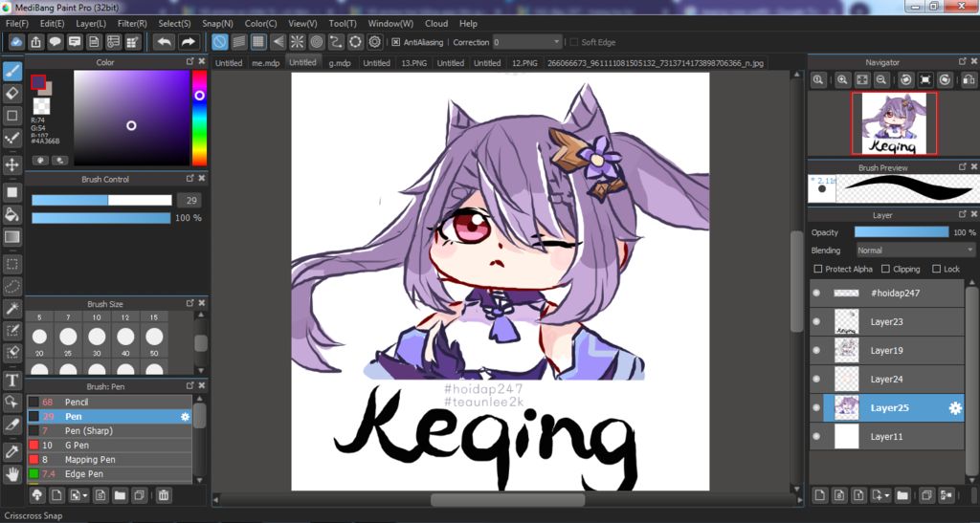Click the Redo arrow in toolbar

(188, 42)
